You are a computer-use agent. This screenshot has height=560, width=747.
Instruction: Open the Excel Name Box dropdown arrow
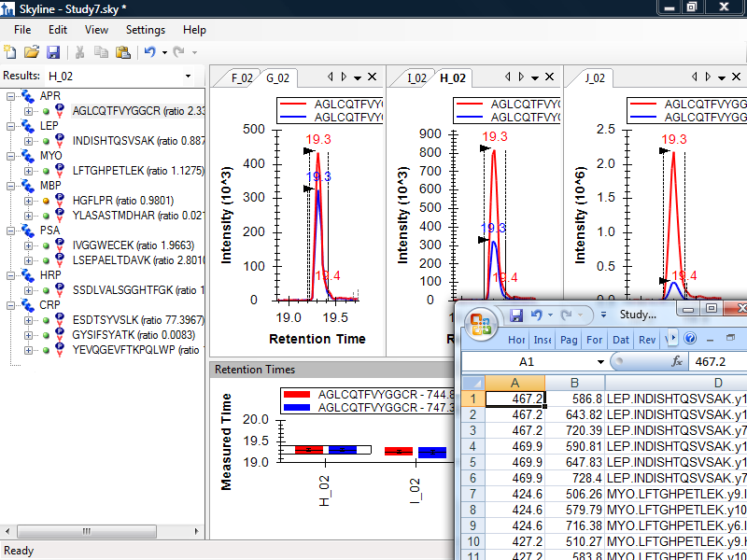(600, 362)
